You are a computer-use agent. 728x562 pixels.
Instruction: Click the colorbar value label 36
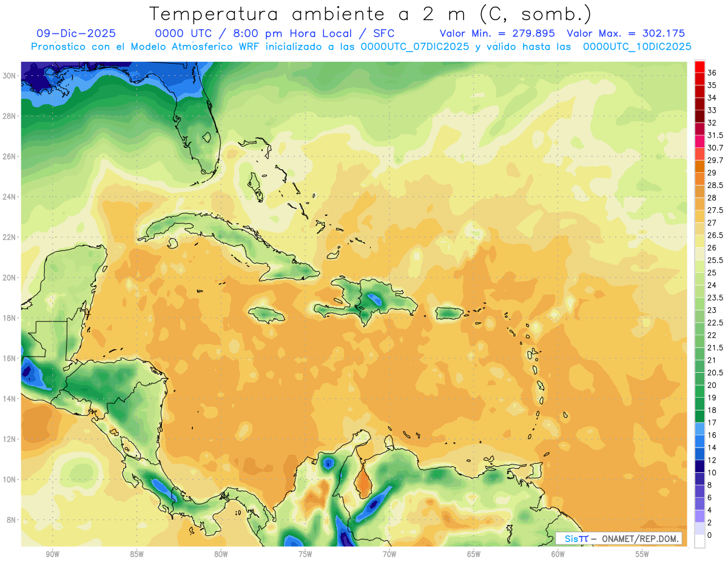(712, 73)
